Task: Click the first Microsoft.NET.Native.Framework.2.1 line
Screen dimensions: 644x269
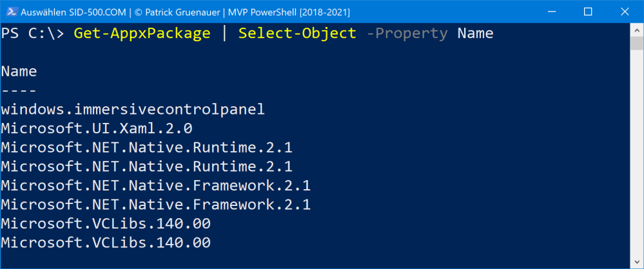Action: [155, 186]
